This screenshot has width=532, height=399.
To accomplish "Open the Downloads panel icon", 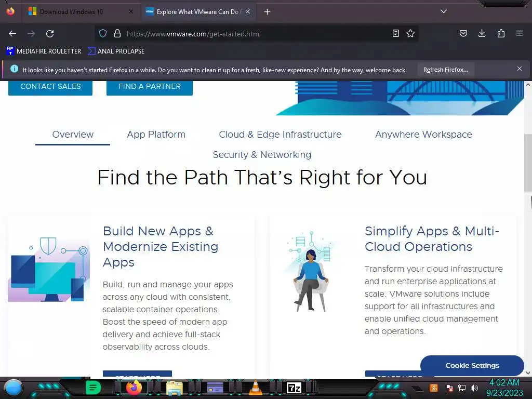I will pyautogui.click(x=482, y=33).
